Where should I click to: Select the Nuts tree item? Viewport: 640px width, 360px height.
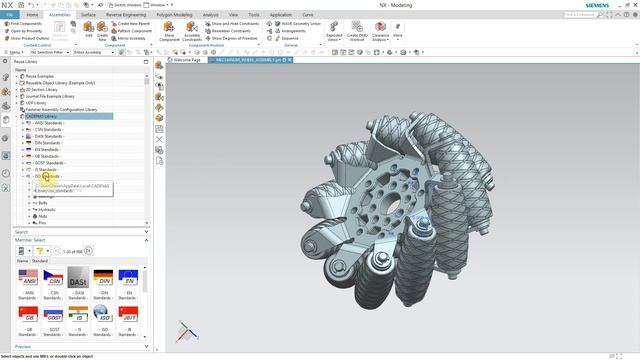point(43,216)
